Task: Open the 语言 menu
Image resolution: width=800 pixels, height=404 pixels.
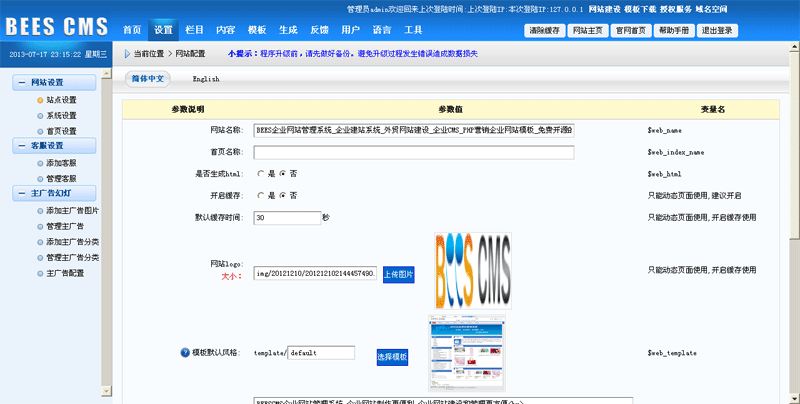Action: 382,30
